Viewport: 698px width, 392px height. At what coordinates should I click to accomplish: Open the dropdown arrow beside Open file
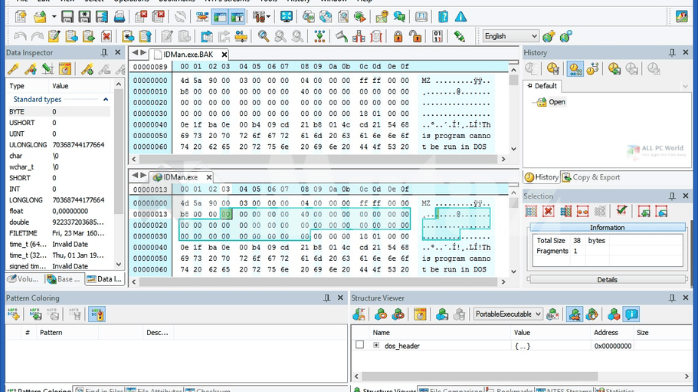click(53, 17)
